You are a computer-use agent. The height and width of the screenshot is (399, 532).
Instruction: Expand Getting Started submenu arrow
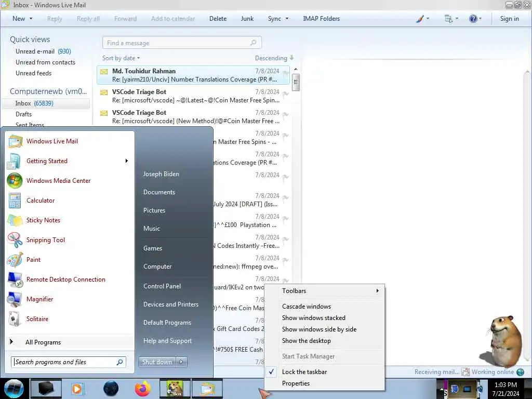point(127,161)
